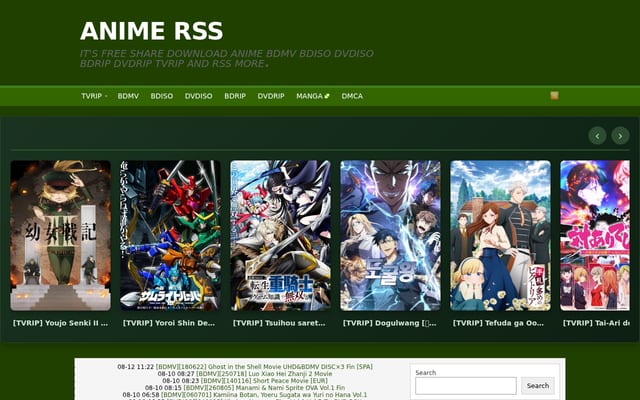640x400 pixels.
Task: Open the Tsuihou saret poster thumbnail
Action: [280, 236]
